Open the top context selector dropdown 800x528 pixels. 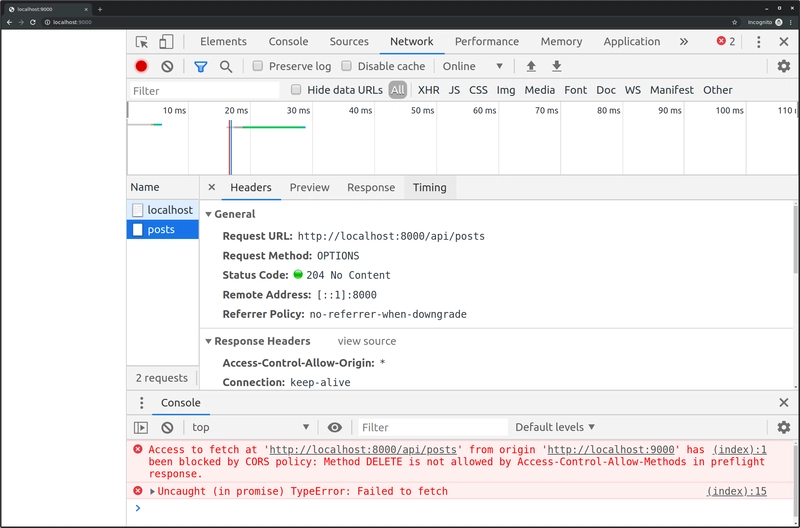click(x=250, y=427)
